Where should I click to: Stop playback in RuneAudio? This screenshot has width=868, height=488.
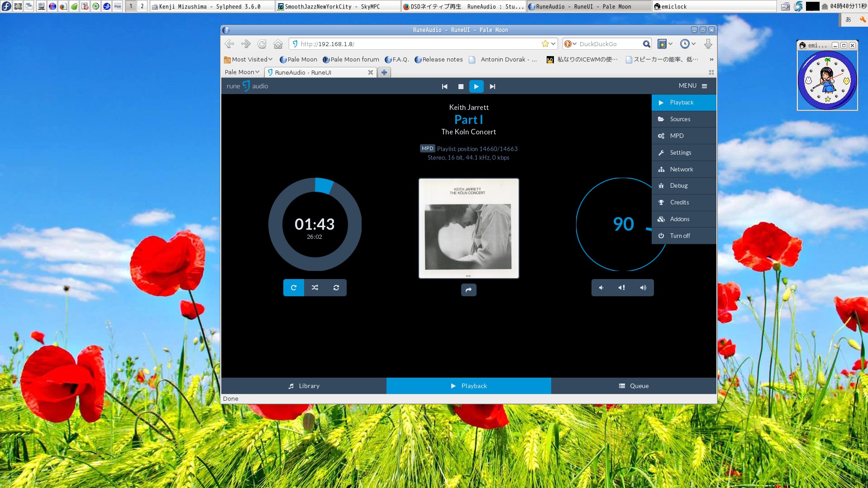click(x=461, y=86)
